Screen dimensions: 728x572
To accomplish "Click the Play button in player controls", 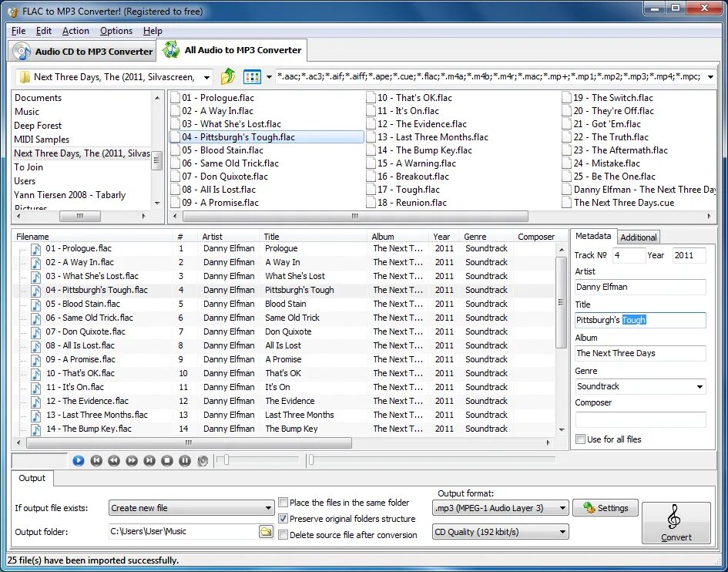I will click(79, 460).
